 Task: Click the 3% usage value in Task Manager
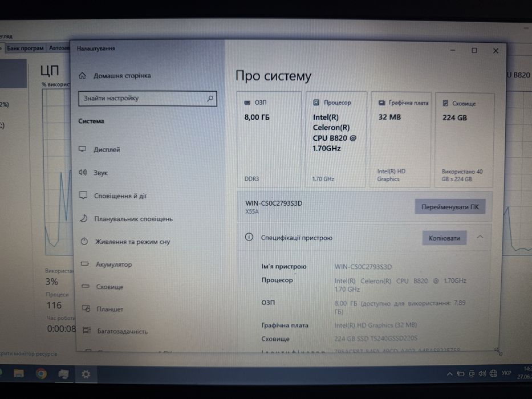(x=52, y=282)
